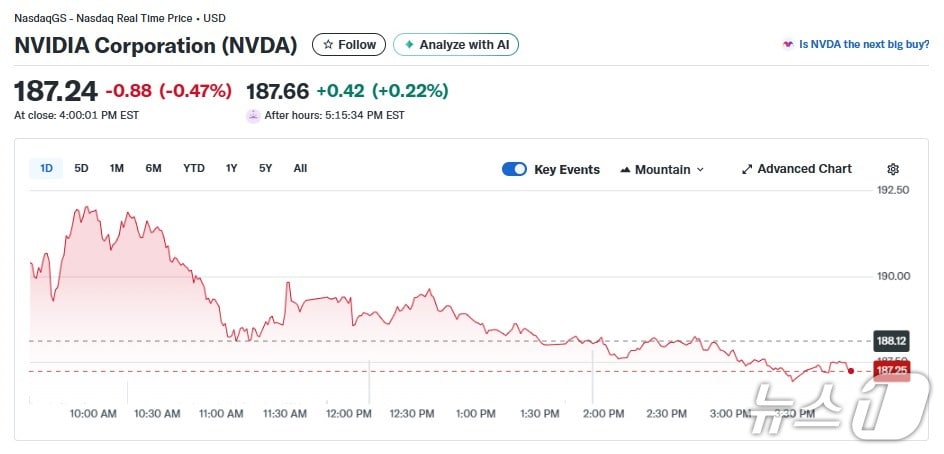This screenshot has height=454, width=944.
Task: Show the YTD chart range
Action: 194,168
